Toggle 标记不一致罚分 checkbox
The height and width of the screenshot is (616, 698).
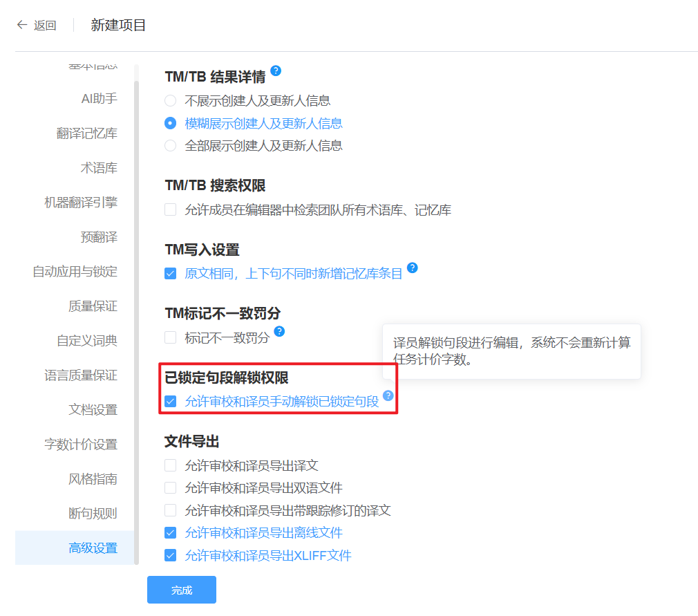[x=170, y=338]
